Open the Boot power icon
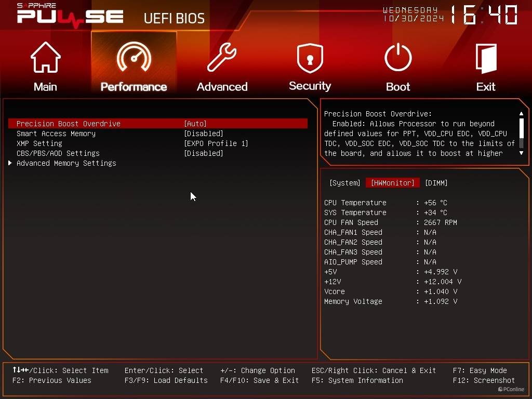 [x=398, y=58]
